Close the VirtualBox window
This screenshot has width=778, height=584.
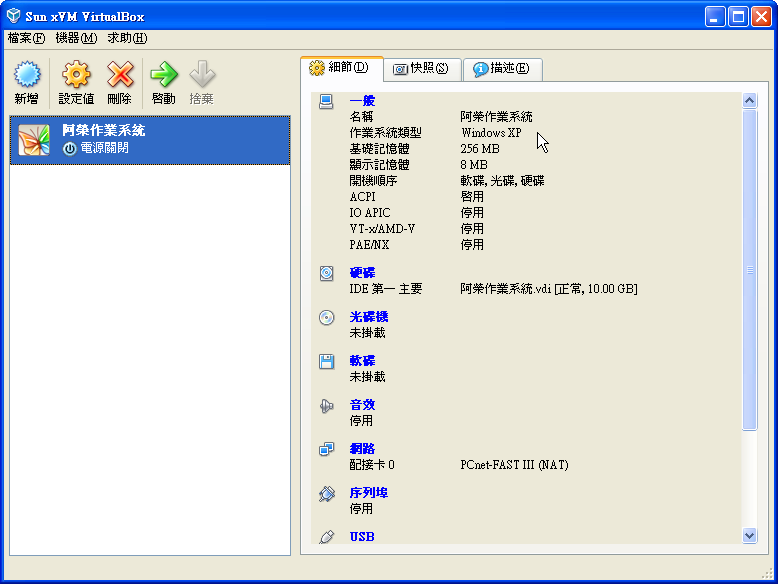tap(761, 17)
